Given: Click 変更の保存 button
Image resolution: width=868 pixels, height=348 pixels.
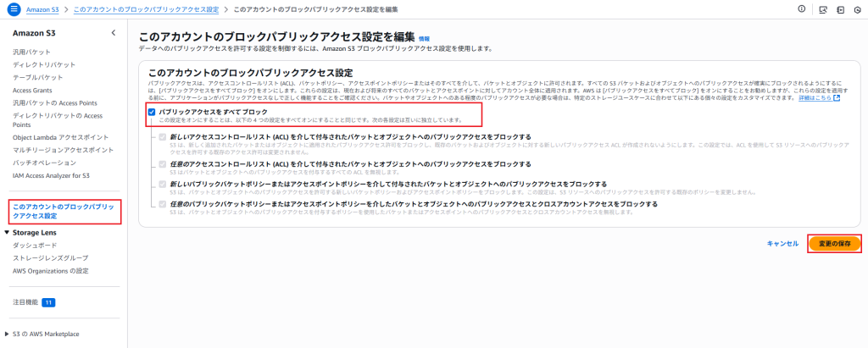Looking at the screenshot, I should [x=834, y=244].
